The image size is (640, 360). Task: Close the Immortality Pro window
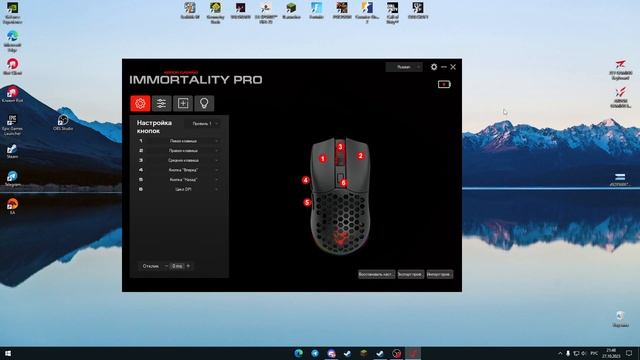(453, 67)
